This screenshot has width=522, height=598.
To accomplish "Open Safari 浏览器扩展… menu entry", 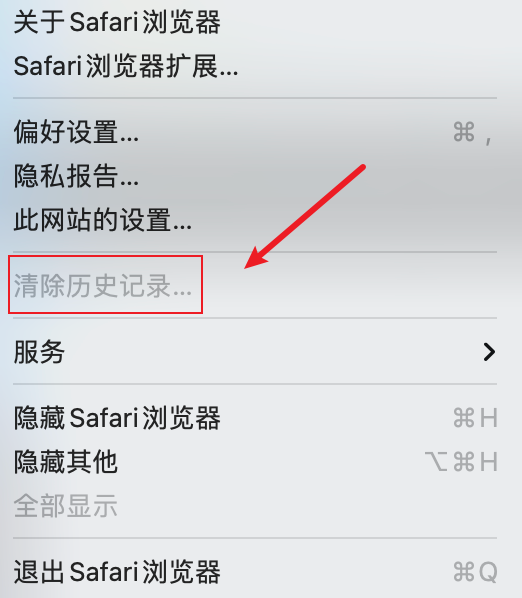I will coord(255,66).
